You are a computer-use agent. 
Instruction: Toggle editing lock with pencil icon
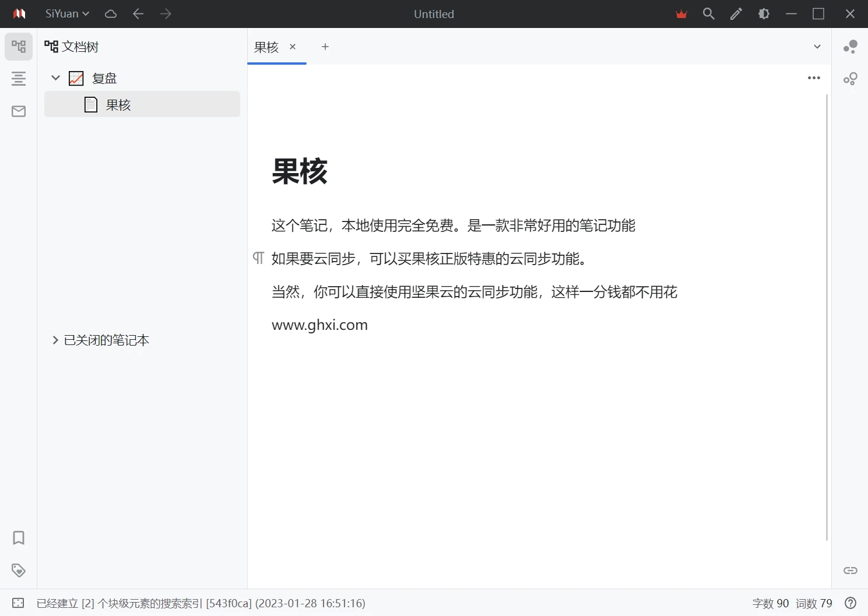pyautogui.click(x=736, y=13)
